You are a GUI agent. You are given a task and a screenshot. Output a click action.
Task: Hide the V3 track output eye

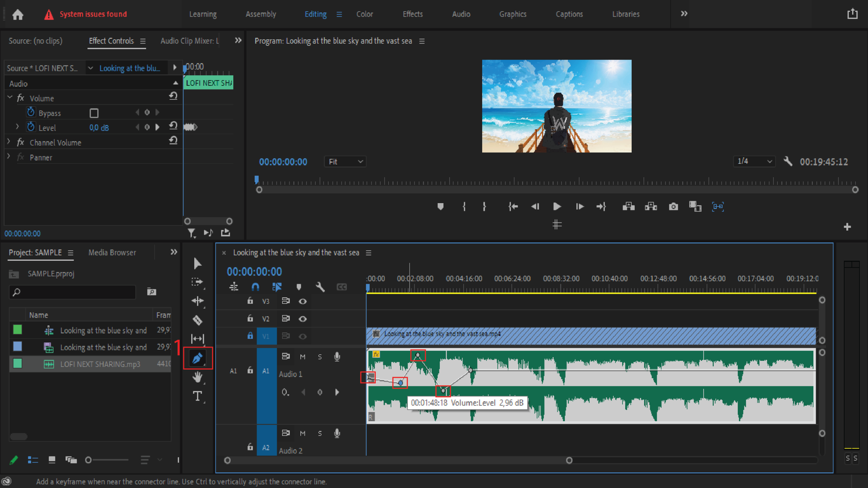click(303, 301)
